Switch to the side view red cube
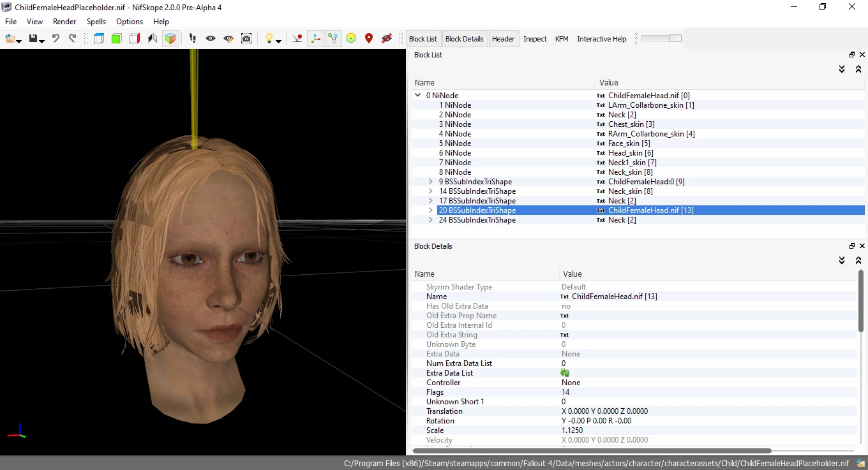This screenshot has width=868, height=470. pyautogui.click(x=134, y=39)
